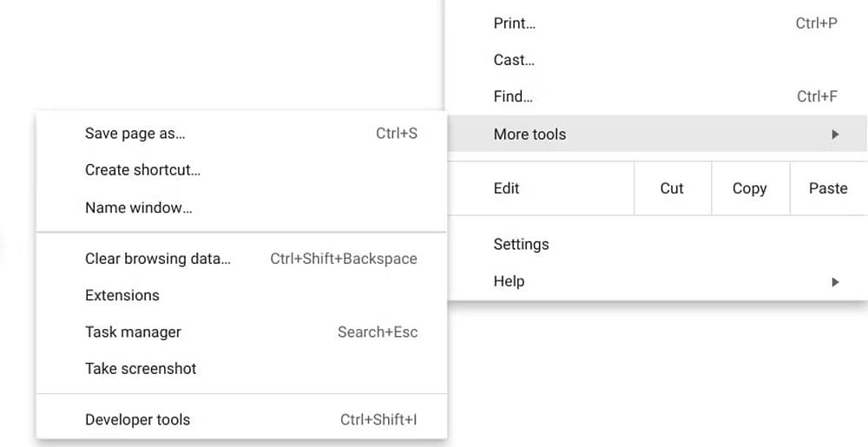
Task: Expand arrow next to Help
Action: coord(835,282)
